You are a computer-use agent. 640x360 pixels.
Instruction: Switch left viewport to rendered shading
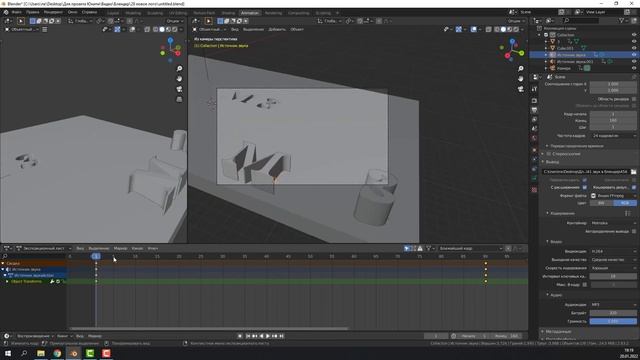click(175, 29)
